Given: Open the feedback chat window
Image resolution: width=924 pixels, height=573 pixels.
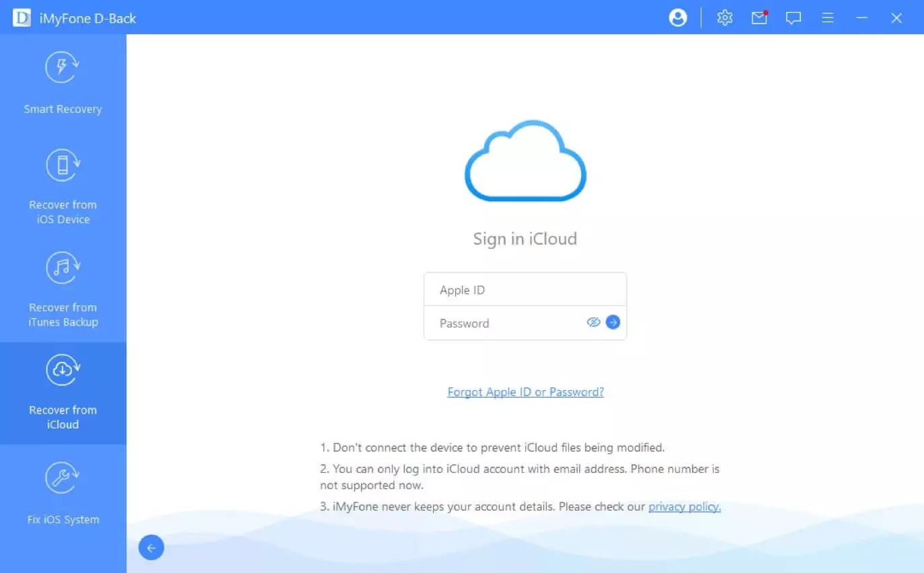Looking at the screenshot, I should 793,18.
